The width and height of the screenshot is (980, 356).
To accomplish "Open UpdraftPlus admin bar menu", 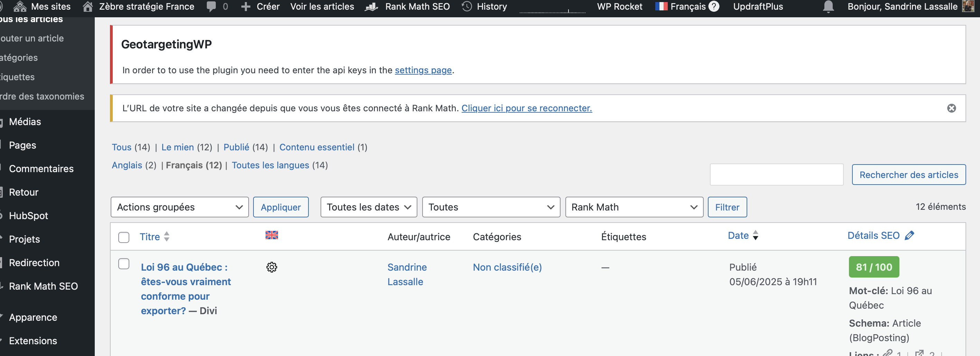I will pyautogui.click(x=758, y=7).
